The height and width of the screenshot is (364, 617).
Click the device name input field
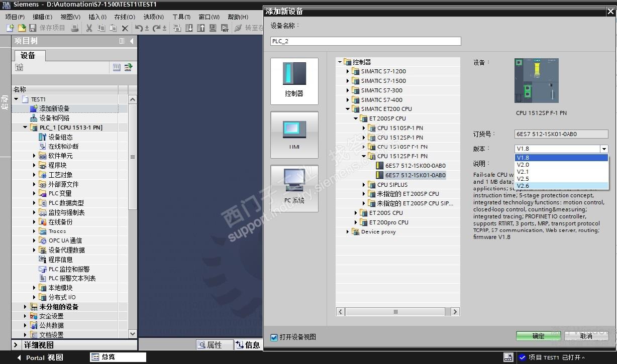click(365, 41)
